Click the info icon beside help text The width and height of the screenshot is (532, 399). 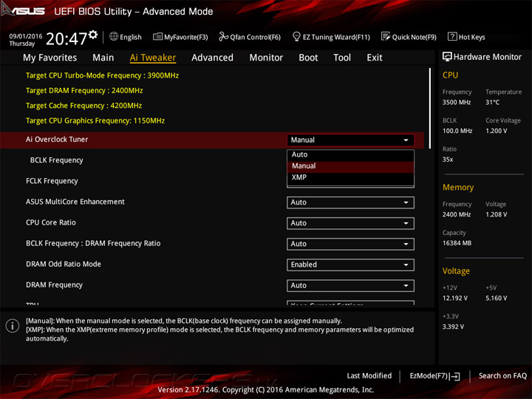[x=13, y=326]
